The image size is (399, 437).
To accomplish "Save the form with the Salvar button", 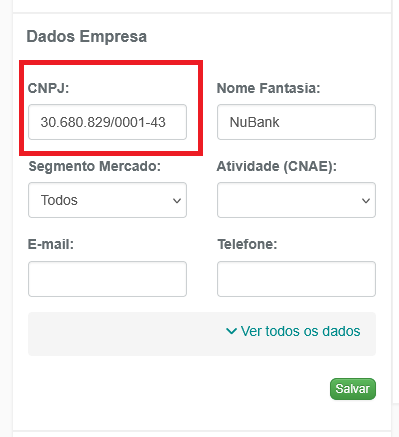I will coord(353,389).
